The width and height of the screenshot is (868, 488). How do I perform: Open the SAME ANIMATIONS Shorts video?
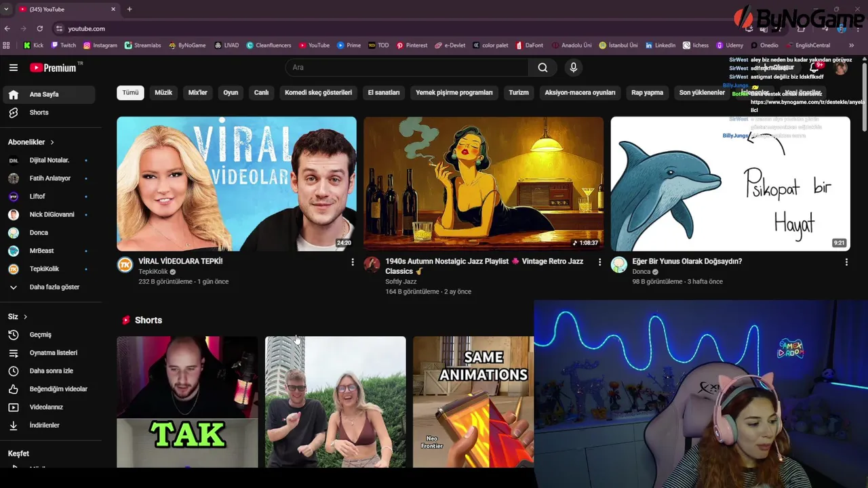click(x=473, y=402)
